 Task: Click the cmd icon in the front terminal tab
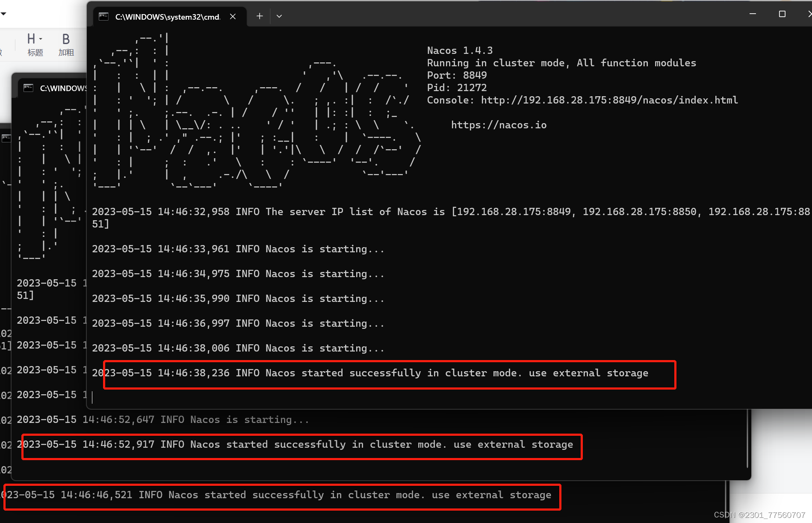coord(103,17)
